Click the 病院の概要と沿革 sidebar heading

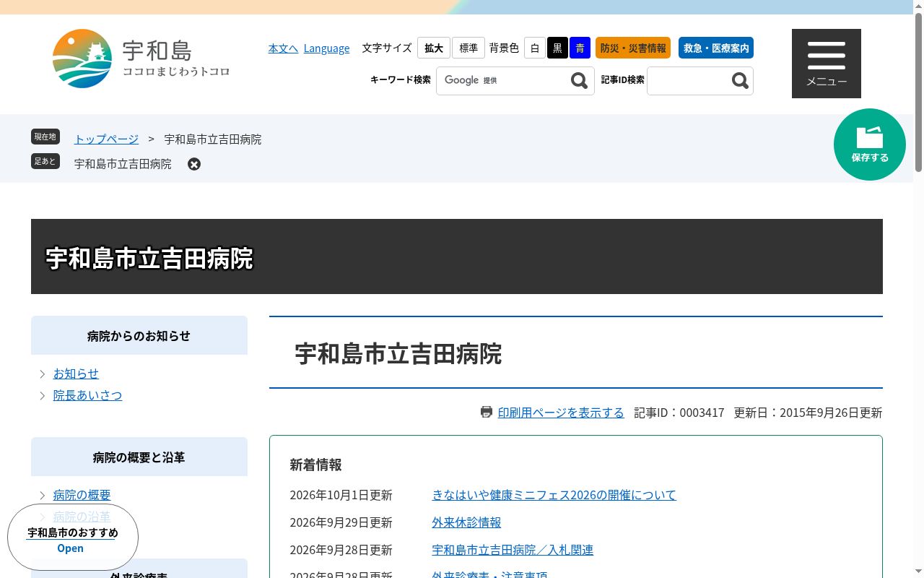click(x=139, y=457)
